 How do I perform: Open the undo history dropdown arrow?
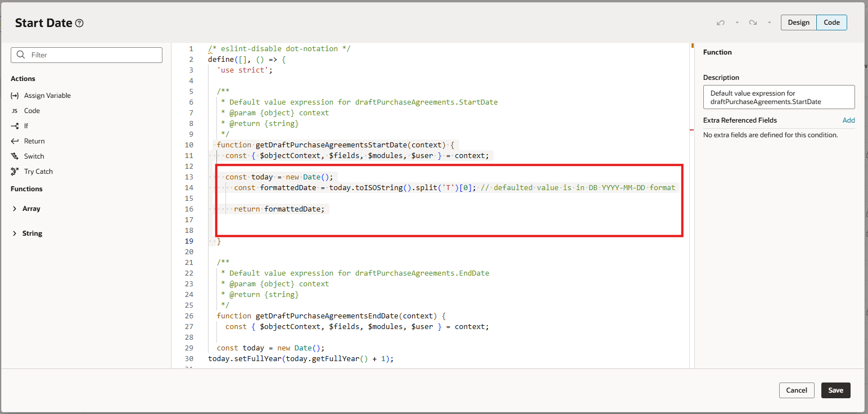(737, 22)
